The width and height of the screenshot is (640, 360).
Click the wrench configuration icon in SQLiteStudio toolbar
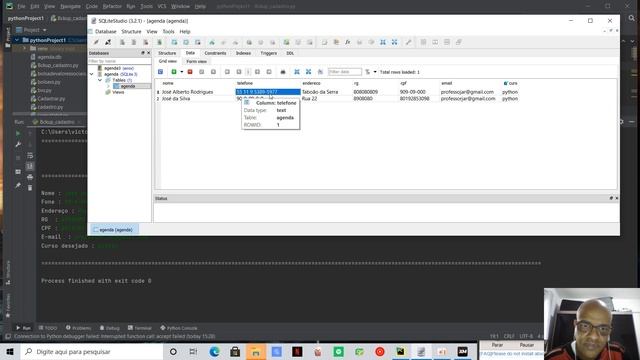(x=409, y=42)
